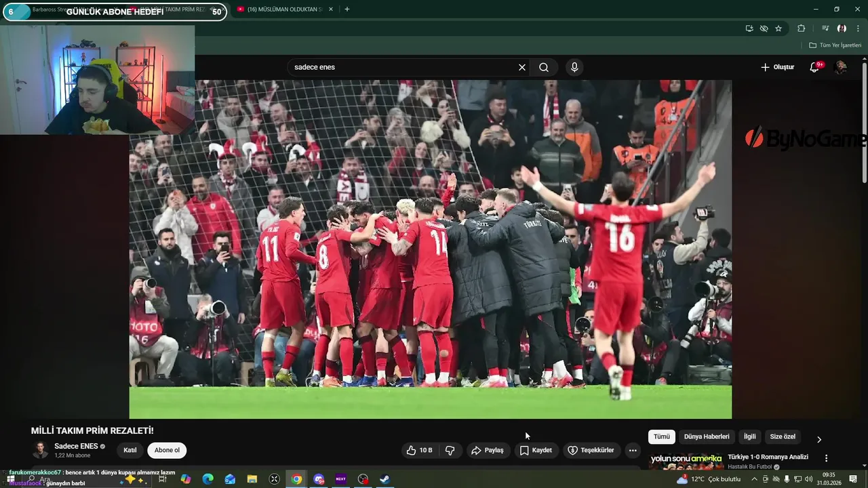
Task: Open the volume speaker icon in the system tray
Action: pyautogui.click(x=809, y=479)
